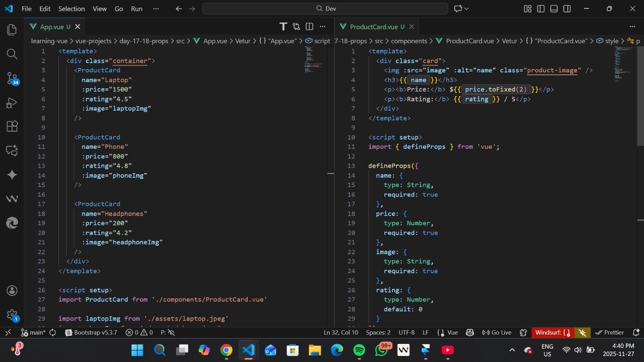Expand src breadcrumb in App.vue editor
This screenshot has height=362, width=644.
pyautogui.click(x=180, y=41)
